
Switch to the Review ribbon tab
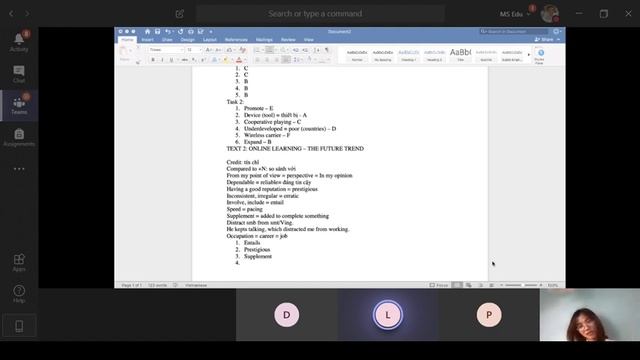tap(288, 40)
